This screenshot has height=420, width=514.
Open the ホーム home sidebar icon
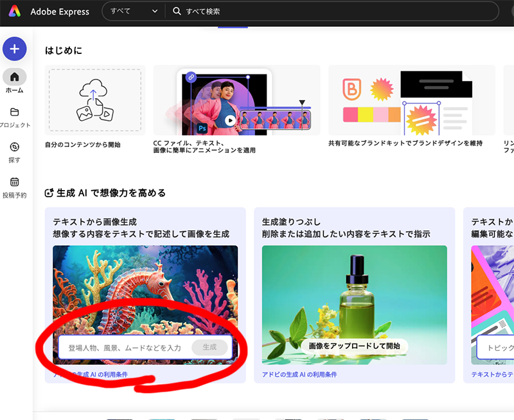14,77
